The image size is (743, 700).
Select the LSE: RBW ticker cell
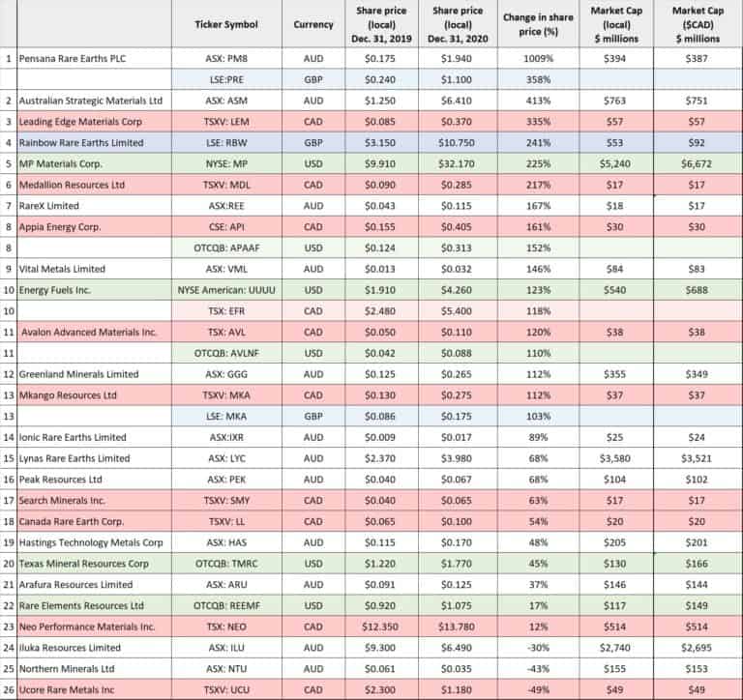tap(226, 142)
